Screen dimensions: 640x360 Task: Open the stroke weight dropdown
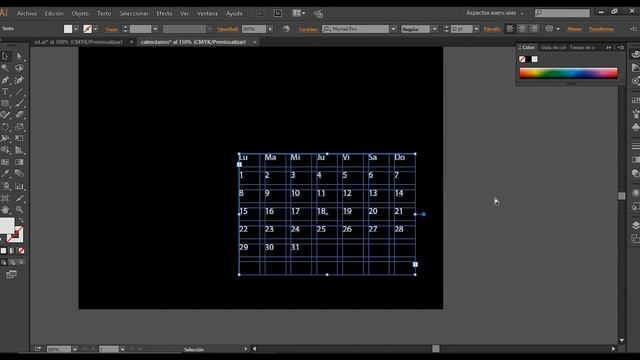[x=155, y=29]
